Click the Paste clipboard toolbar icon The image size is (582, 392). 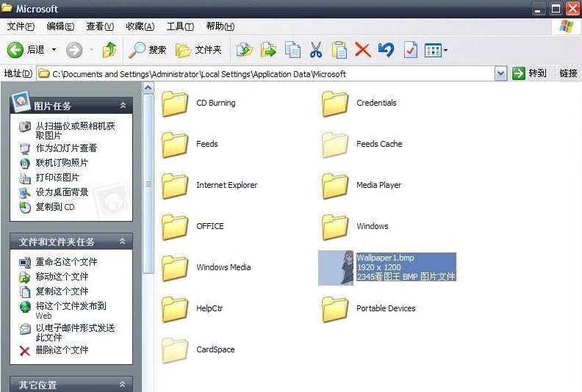(339, 50)
